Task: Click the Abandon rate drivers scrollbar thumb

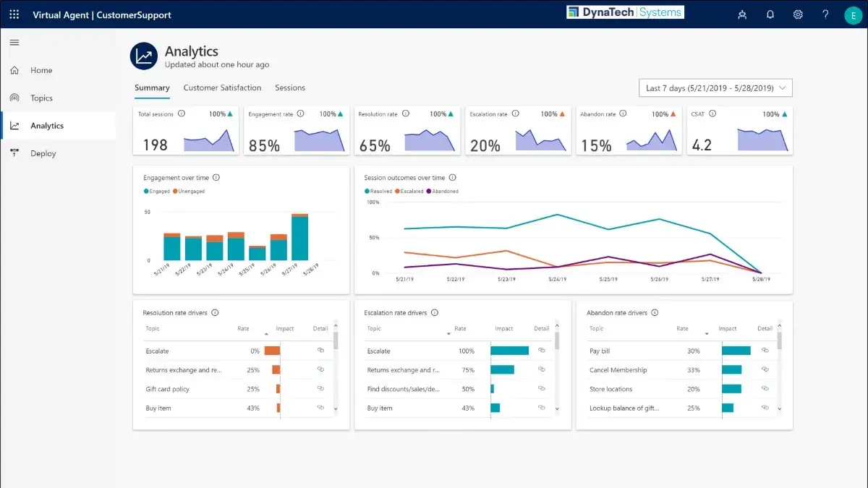Action: pyautogui.click(x=780, y=340)
